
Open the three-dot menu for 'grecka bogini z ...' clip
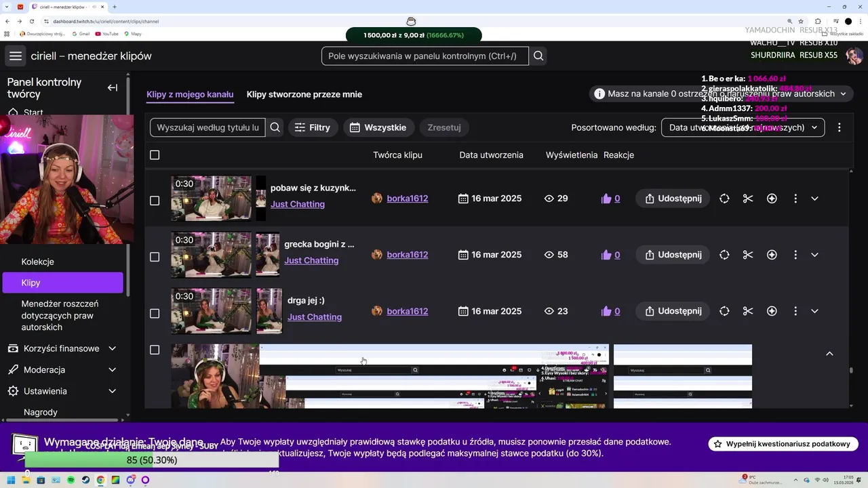795,255
